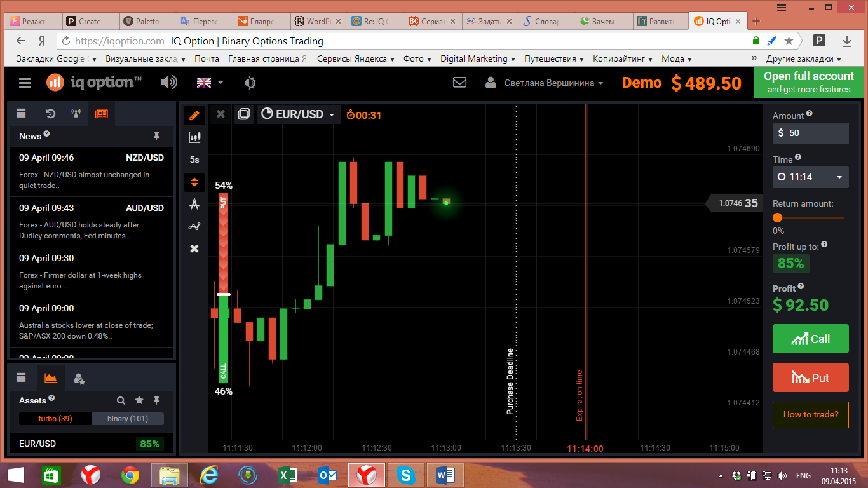Edit the Amount field showing 50
This screenshot has width=868, height=488.
coord(811,133)
